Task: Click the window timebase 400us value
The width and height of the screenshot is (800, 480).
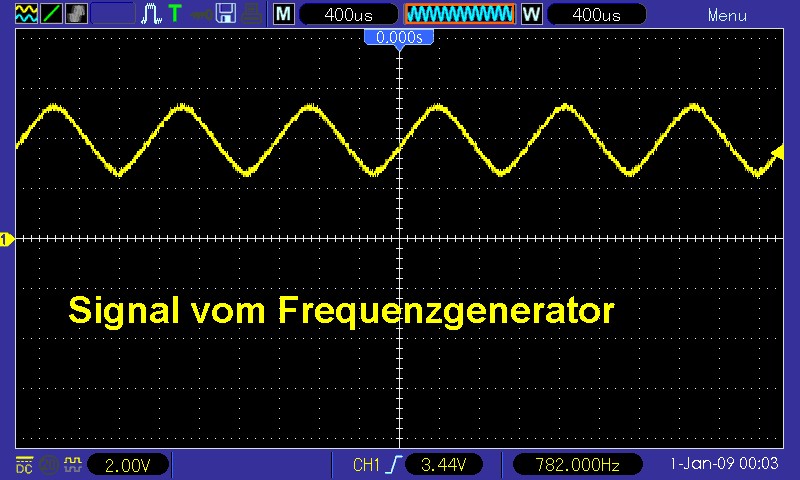Action: click(x=596, y=14)
